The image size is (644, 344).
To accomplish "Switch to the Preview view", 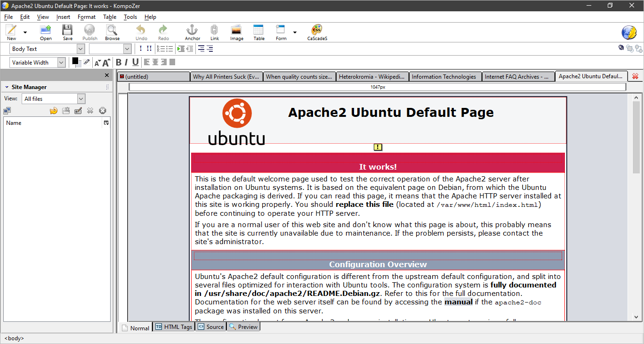I will click(243, 327).
